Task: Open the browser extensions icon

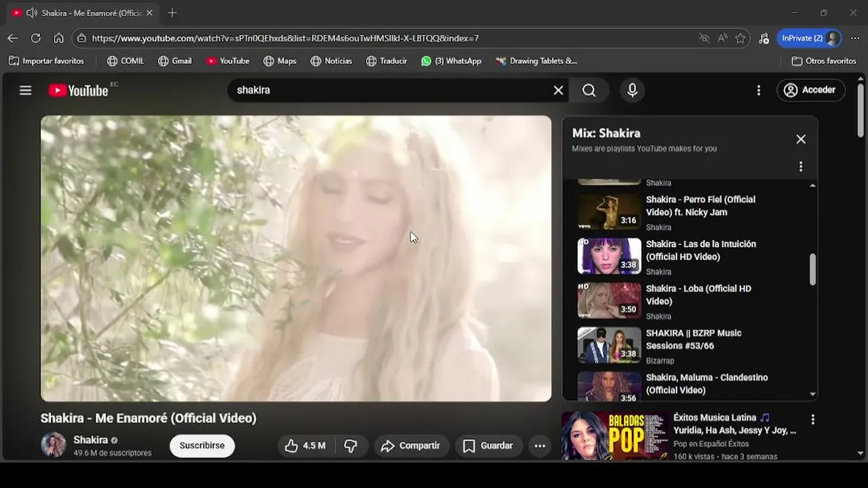Action: point(764,38)
